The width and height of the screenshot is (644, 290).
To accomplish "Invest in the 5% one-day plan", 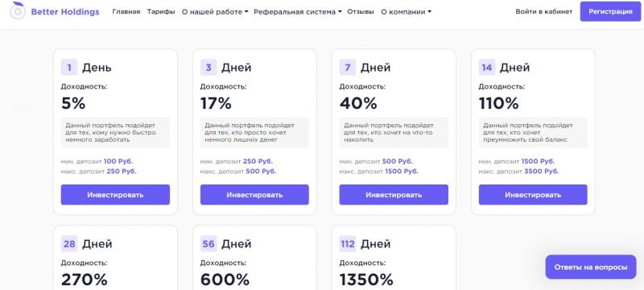I will pyautogui.click(x=115, y=195).
